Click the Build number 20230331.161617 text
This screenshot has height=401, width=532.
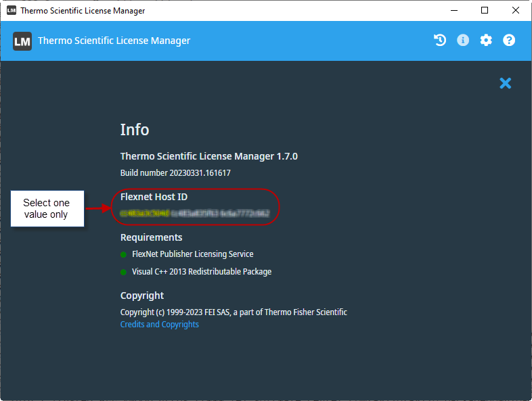[x=175, y=173]
